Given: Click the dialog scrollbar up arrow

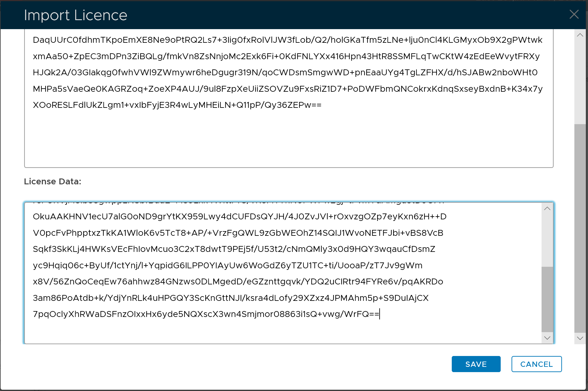Looking at the screenshot, I should pos(580,35).
